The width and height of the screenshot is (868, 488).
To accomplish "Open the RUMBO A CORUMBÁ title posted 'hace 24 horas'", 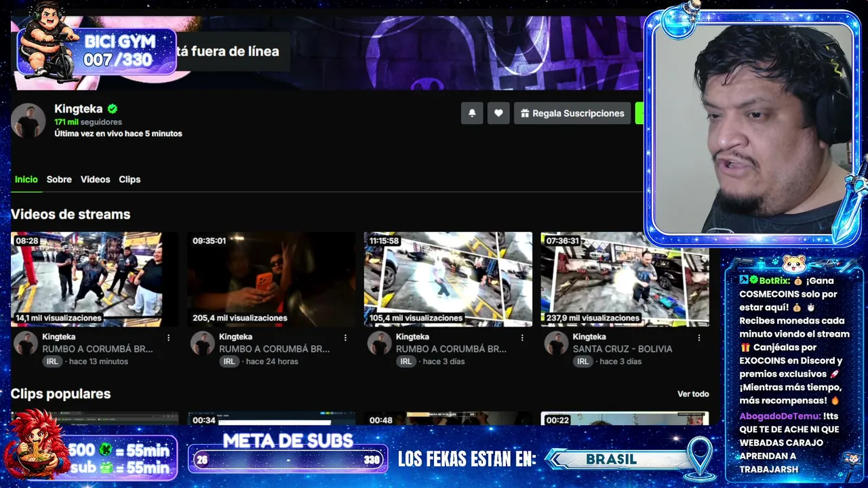I will [274, 349].
